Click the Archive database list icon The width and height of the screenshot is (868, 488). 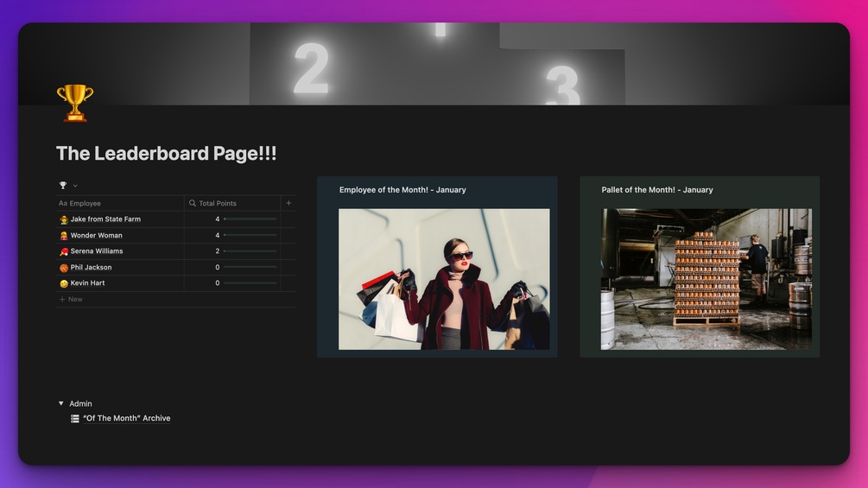tap(75, 419)
